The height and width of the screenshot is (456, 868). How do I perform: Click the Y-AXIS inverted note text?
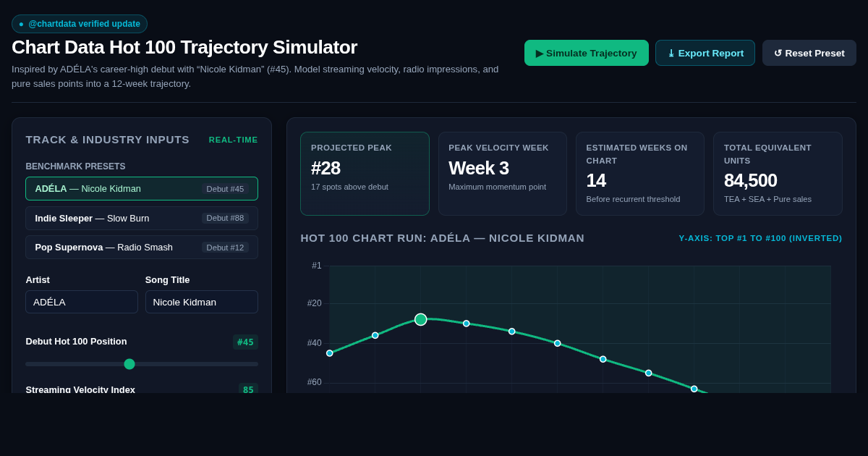pos(760,238)
